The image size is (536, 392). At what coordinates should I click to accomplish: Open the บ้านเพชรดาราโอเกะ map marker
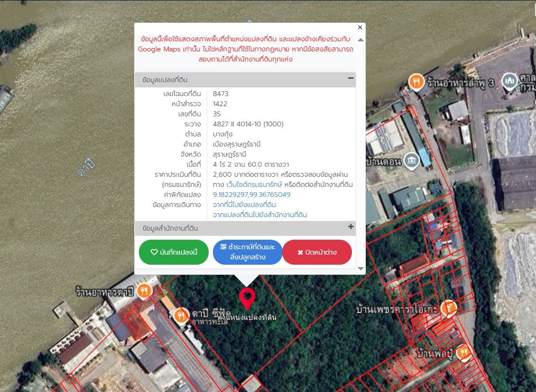[449, 307]
